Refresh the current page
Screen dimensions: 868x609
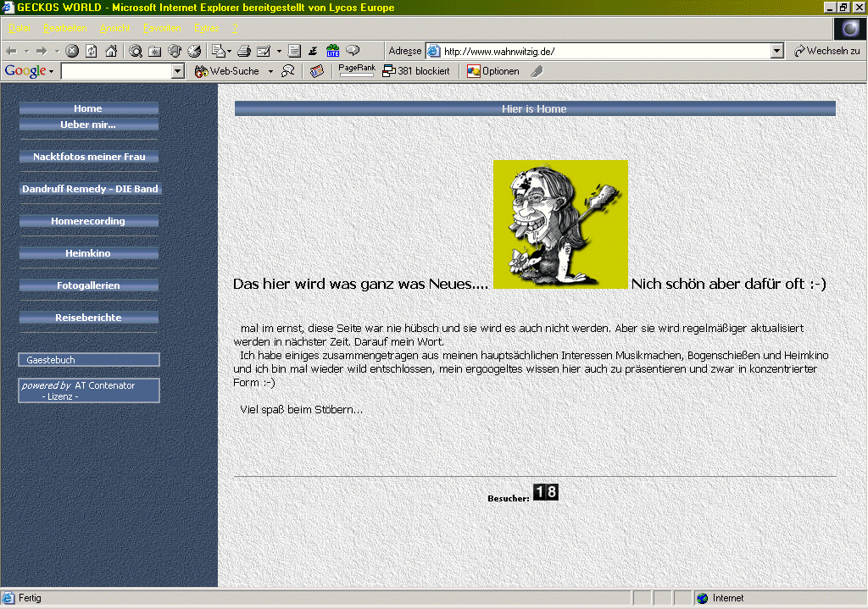pyautogui.click(x=92, y=52)
